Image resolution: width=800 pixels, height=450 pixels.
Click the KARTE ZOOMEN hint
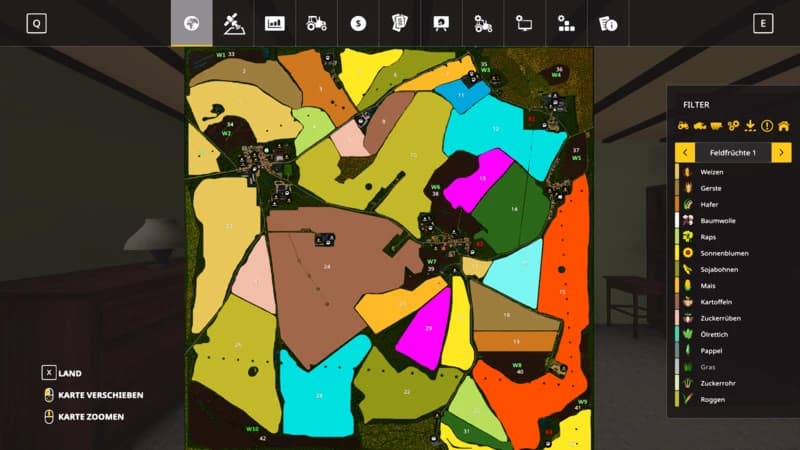tap(84, 417)
